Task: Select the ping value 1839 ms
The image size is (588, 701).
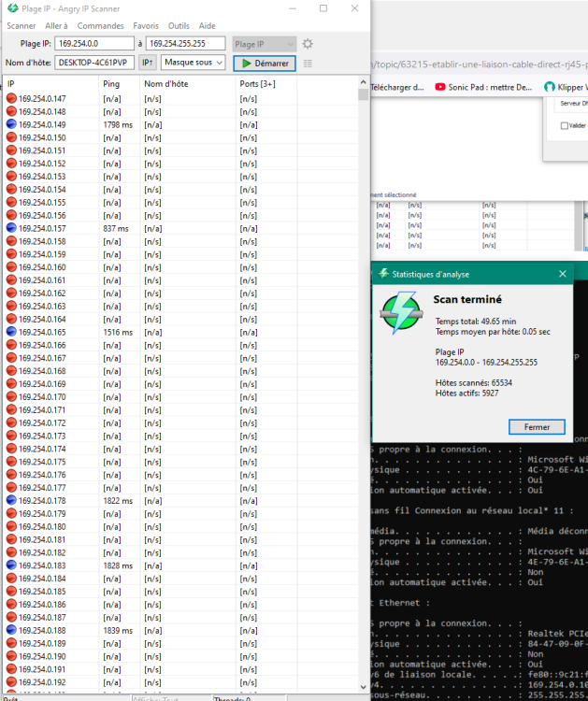Action: pos(118,630)
